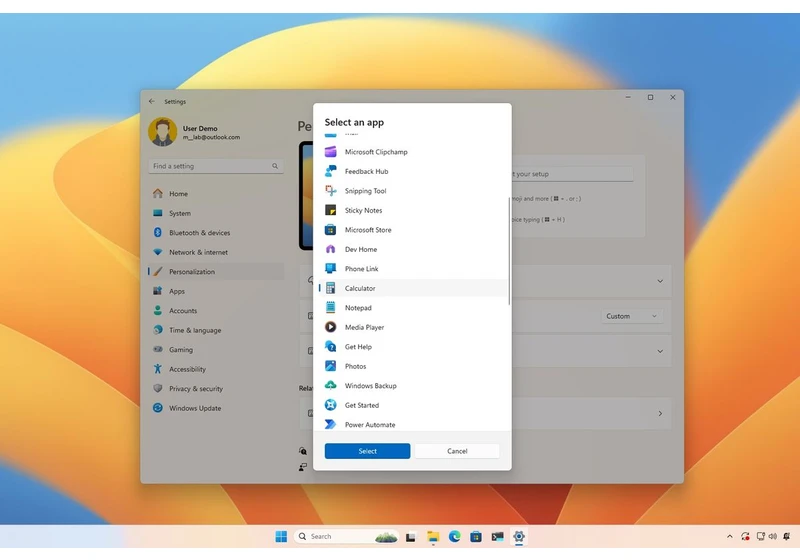Choose the Notepad icon
This screenshot has height=560, width=800.
331,308
